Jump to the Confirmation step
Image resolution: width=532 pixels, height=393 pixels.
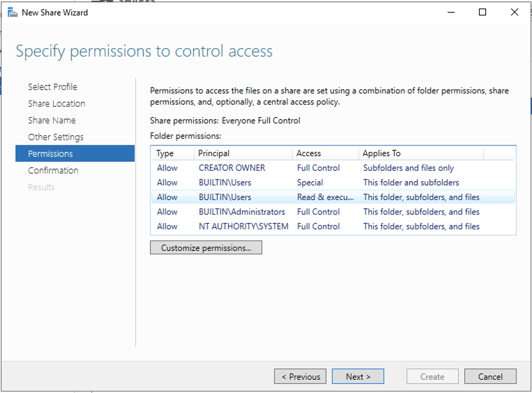point(53,170)
